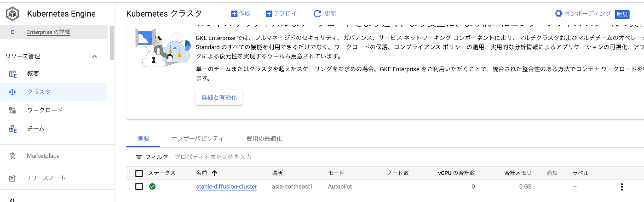Select 概要 in the sidebar

pyautogui.click(x=54, y=74)
